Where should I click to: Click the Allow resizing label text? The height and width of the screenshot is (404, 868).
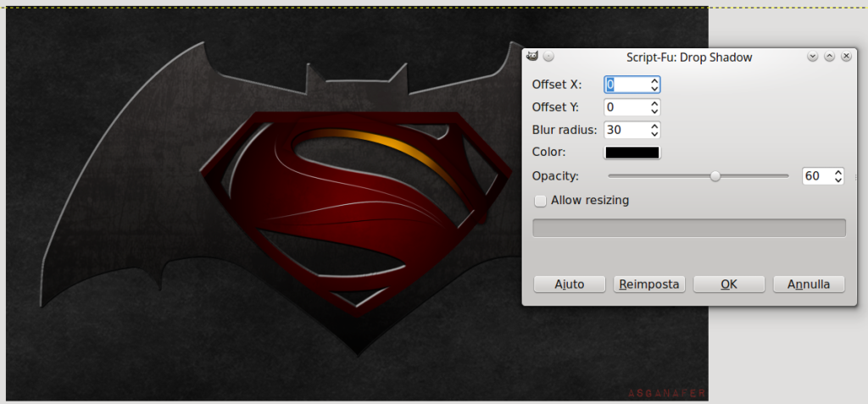(x=590, y=201)
